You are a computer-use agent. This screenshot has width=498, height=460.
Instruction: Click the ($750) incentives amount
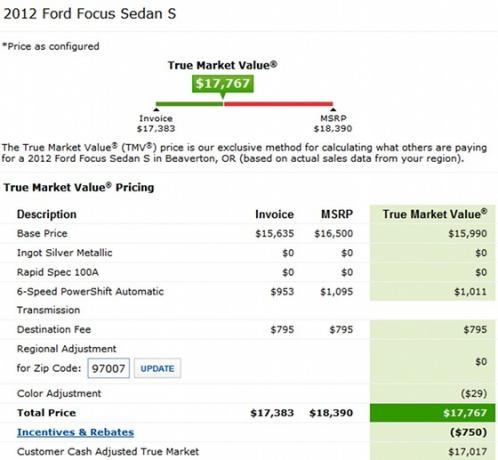click(468, 432)
